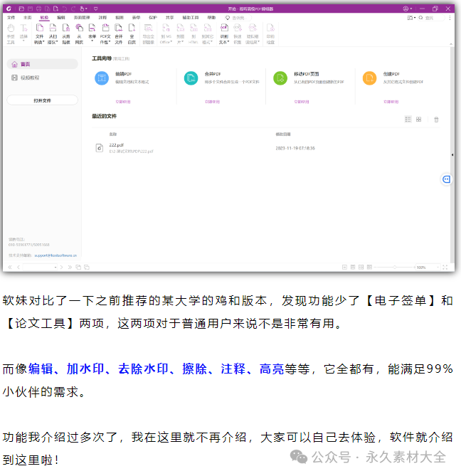Toggle continuous facing view in status bar
The height and width of the screenshot is (476, 461).
(x=369, y=267)
